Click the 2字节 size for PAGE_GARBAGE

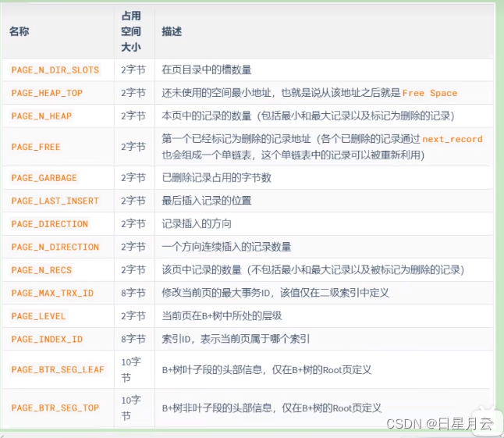(133, 178)
